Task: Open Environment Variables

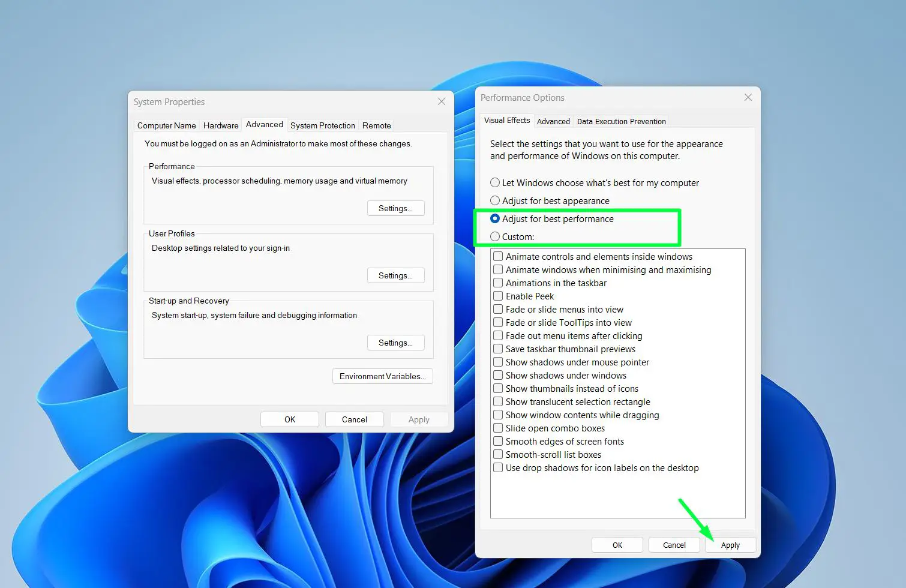Action: 382,376
